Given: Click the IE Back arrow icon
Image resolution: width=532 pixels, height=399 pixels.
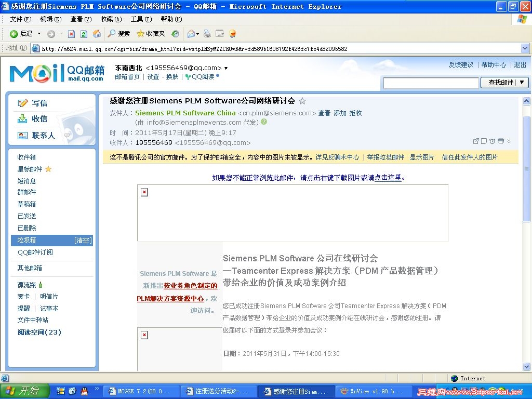Looking at the screenshot, I should pyautogui.click(x=14, y=34).
